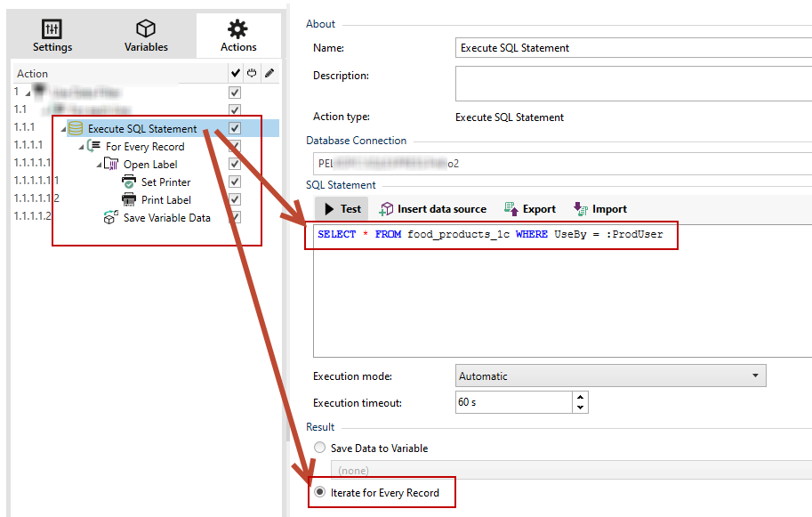Run the SQL Test button

click(342, 209)
